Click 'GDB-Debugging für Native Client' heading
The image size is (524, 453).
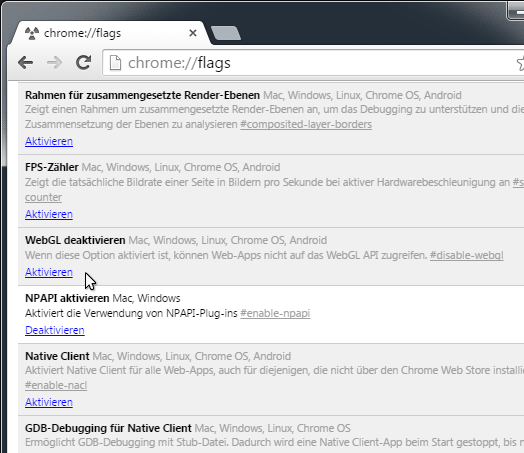(x=108, y=428)
